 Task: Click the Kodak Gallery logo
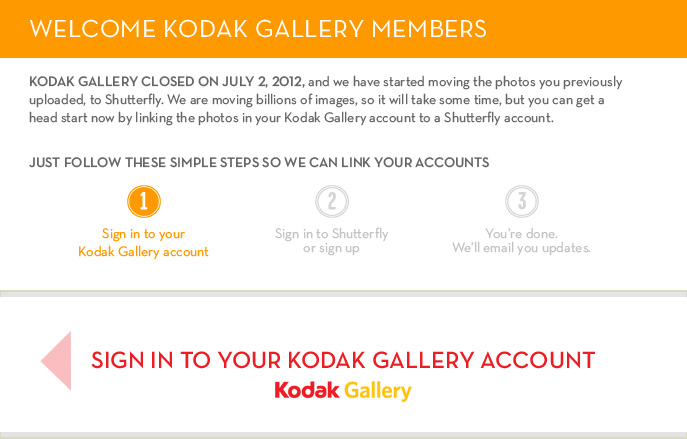tap(343, 391)
